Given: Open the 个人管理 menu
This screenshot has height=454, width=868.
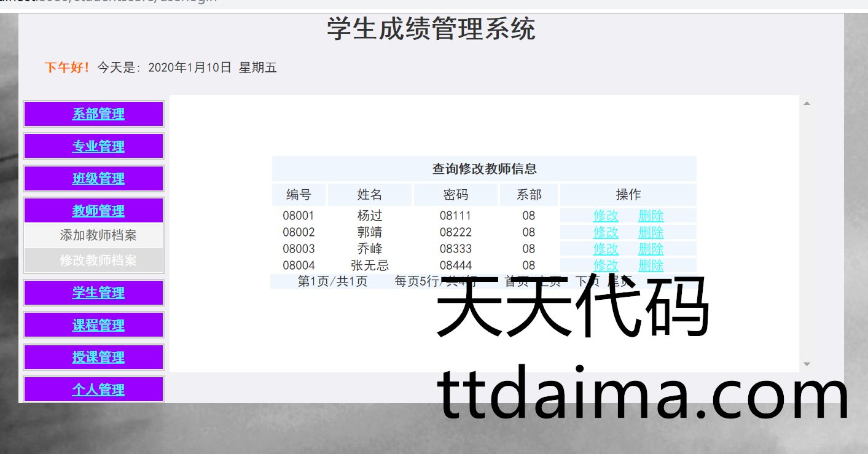Looking at the screenshot, I should click(98, 389).
